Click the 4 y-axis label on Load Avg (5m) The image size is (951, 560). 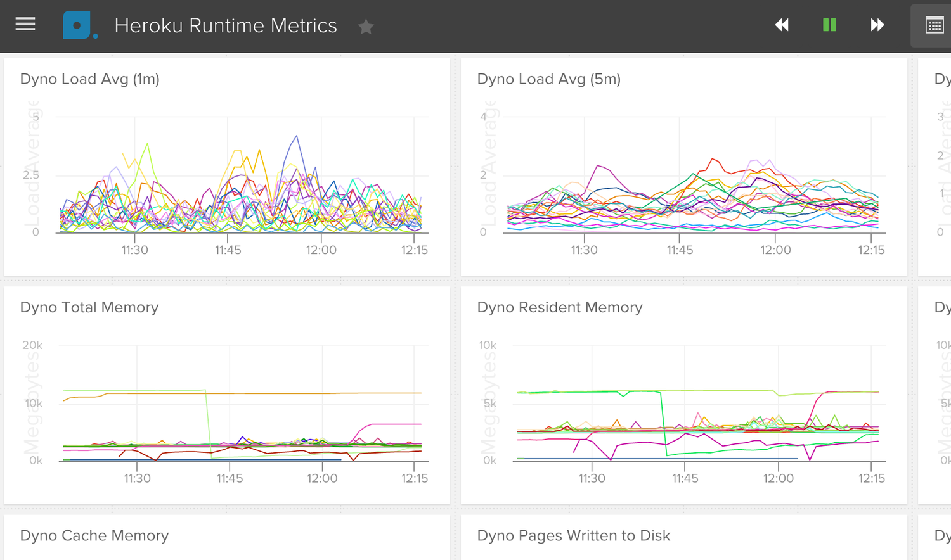(483, 117)
